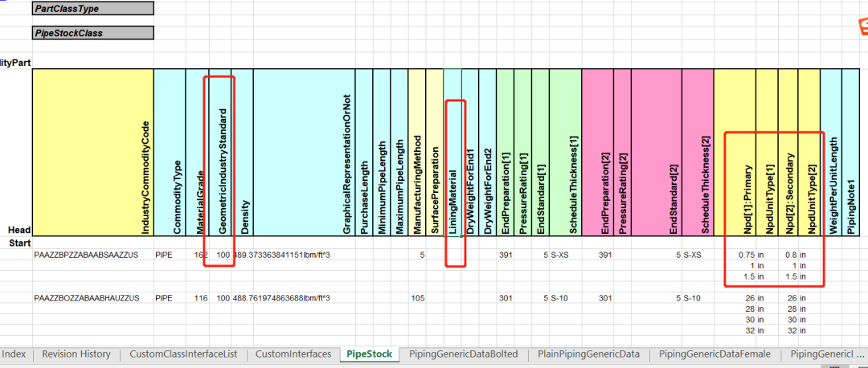868x368 pixels.
Task: Click the 489.373363841151lbm/ft^3 density cell
Action: pos(282,256)
